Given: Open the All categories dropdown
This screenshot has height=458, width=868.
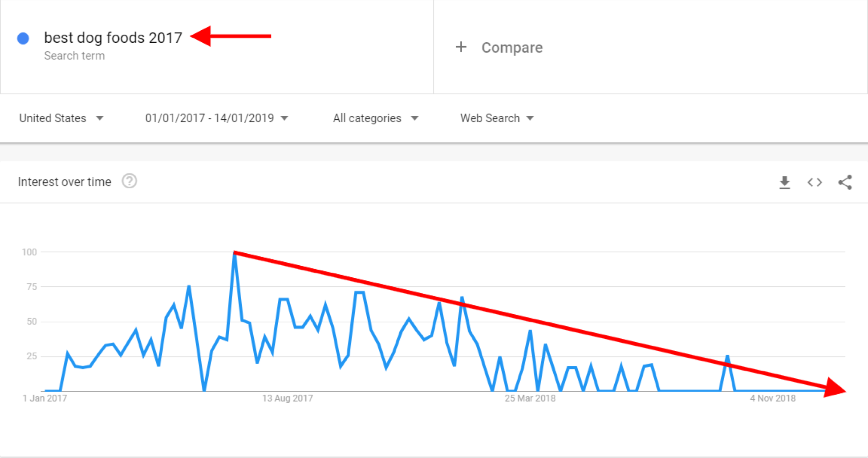Looking at the screenshot, I should point(375,118).
